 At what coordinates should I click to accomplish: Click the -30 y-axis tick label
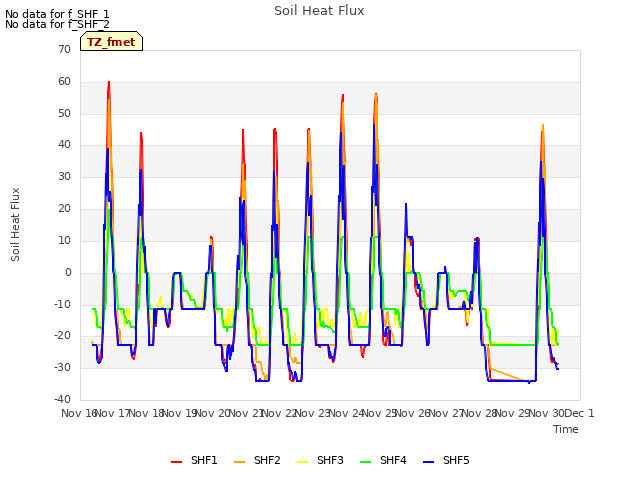(x=63, y=367)
